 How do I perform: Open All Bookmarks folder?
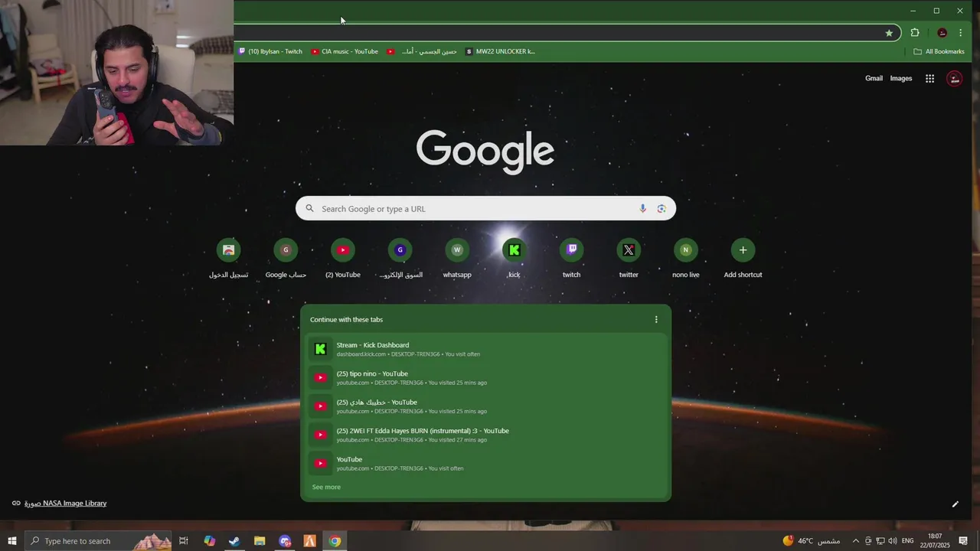point(939,51)
